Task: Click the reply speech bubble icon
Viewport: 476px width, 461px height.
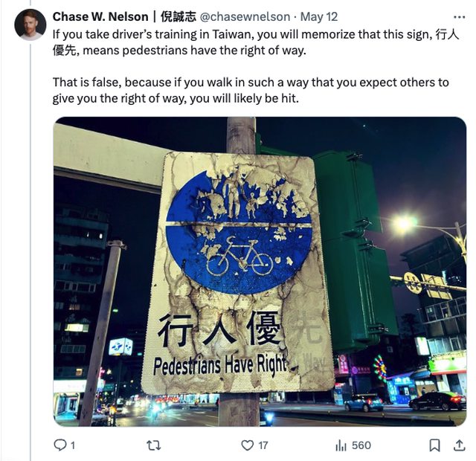Action: [x=59, y=445]
